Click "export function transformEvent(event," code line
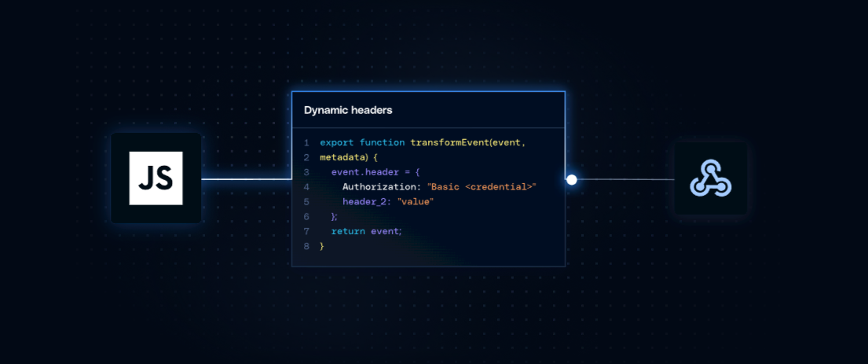The height and width of the screenshot is (364, 868). point(423,143)
